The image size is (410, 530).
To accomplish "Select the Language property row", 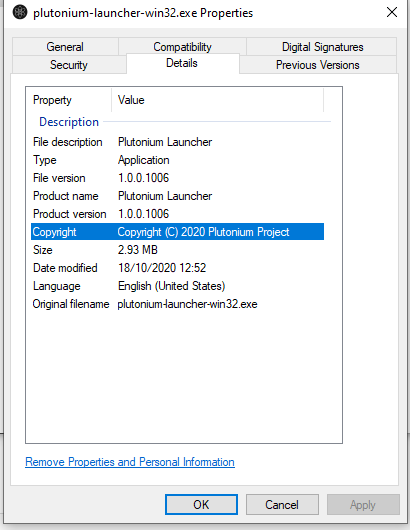I will (177, 286).
